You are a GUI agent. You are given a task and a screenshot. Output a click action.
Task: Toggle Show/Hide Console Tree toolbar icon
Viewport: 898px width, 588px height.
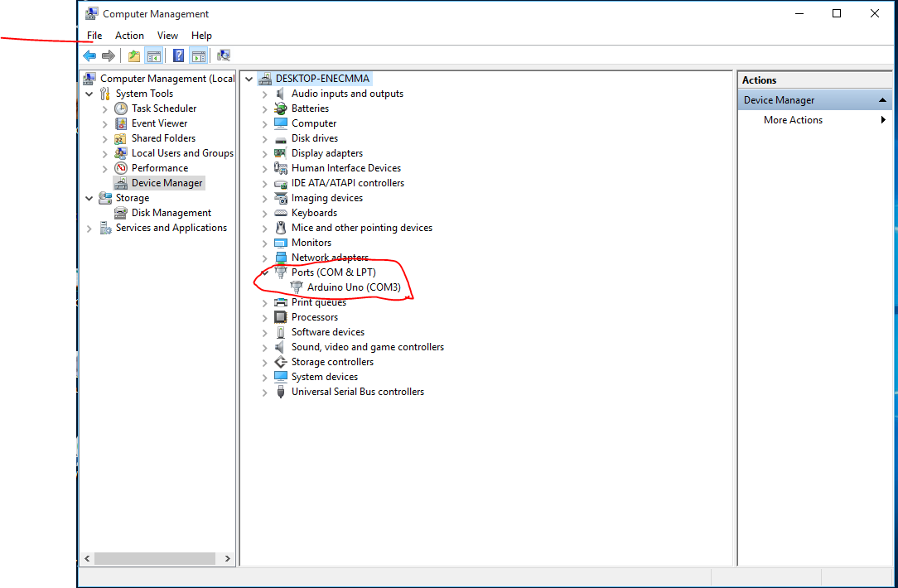coord(153,55)
